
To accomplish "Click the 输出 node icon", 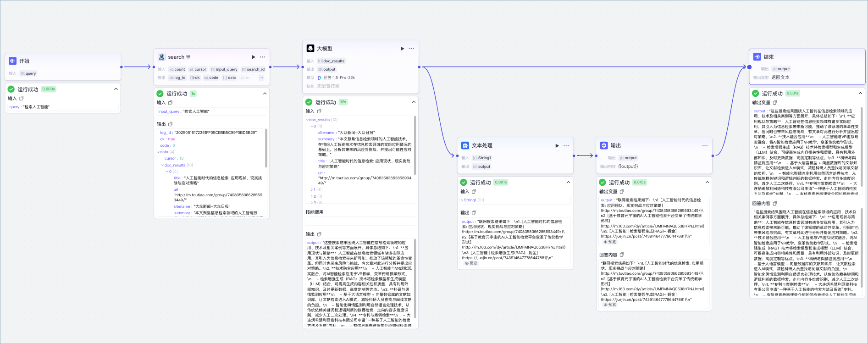I will pos(604,145).
